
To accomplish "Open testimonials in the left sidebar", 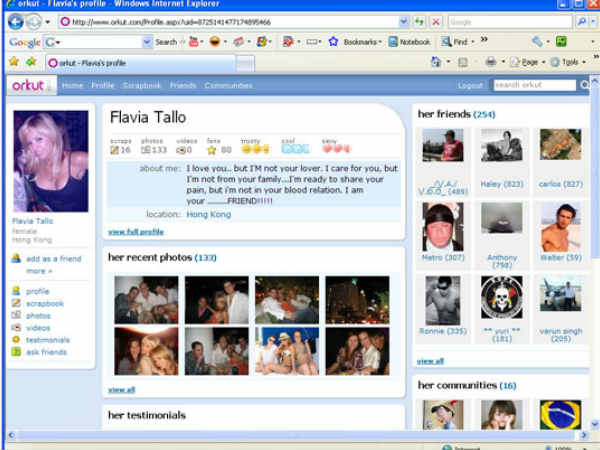I will tap(47, 340).
